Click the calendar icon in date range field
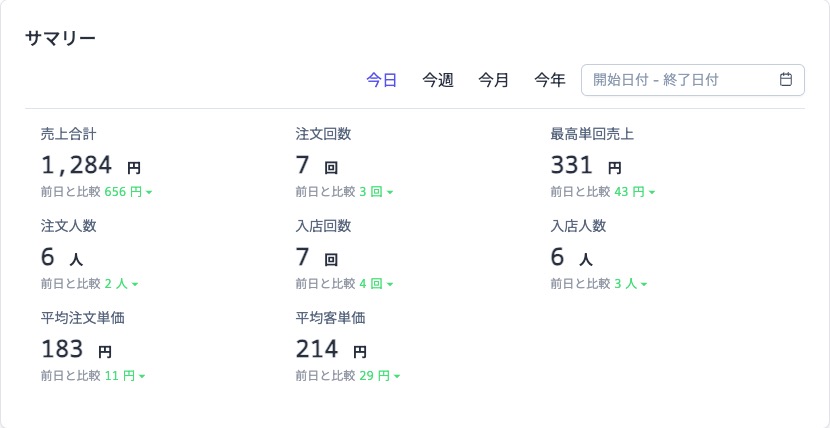830x428 pixels. click(x=786, y=80)
